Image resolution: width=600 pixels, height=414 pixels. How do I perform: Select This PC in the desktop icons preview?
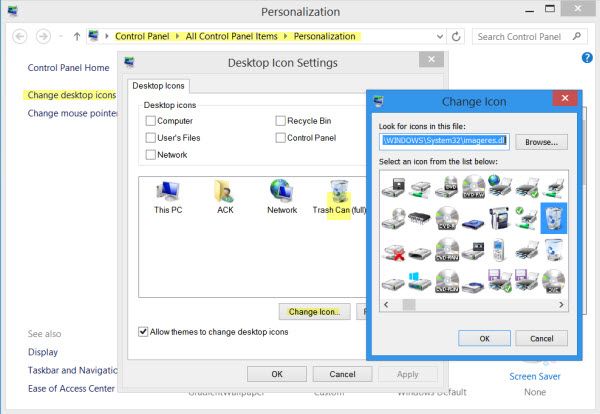tap(168, 197)
